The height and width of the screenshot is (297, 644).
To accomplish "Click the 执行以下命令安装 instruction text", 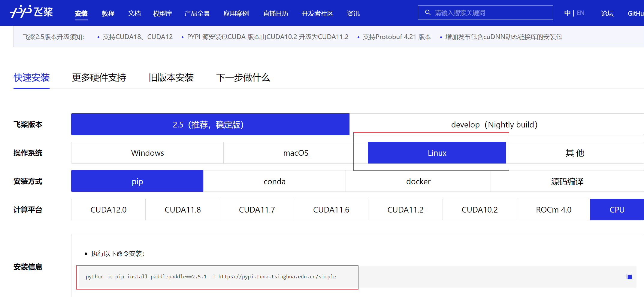I will 118,253.
